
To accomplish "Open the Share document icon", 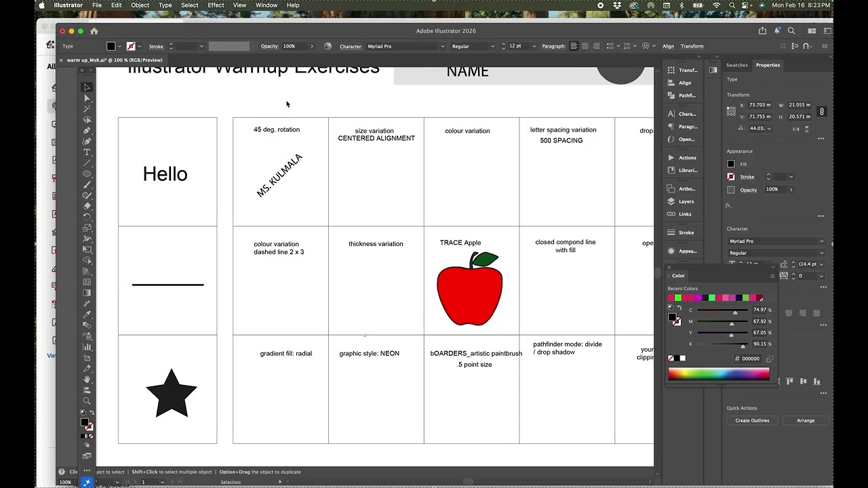I will [x=763, y=30].
